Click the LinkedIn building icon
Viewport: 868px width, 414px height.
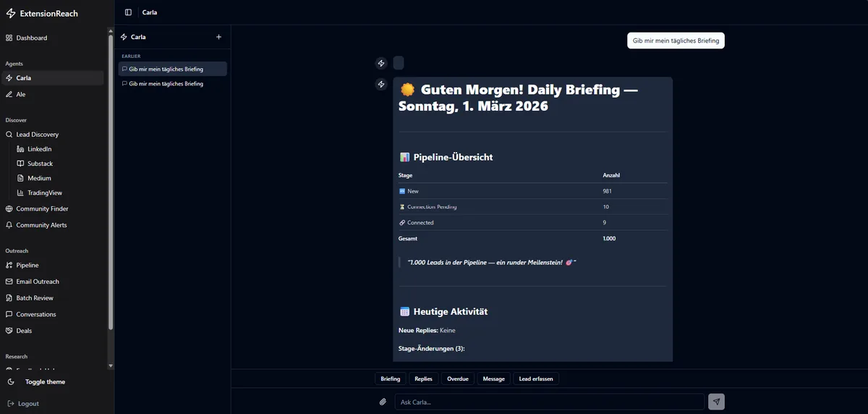[x=21, y=149]
